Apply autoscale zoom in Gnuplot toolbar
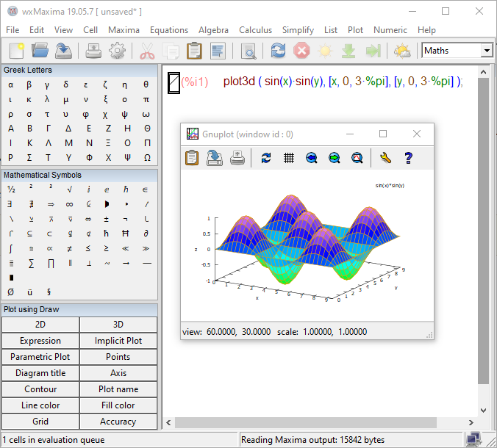497x448 pixels. 357,158
